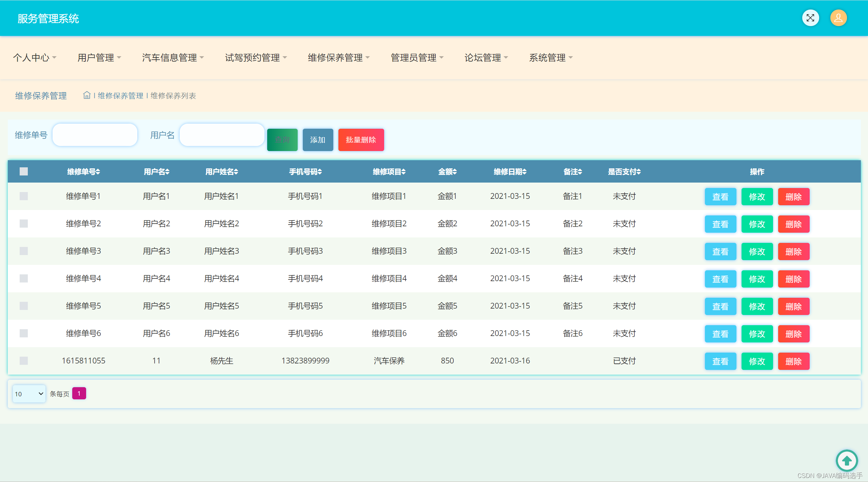
Task: Sort the table by the 金额 column
Action: point(447,172)
